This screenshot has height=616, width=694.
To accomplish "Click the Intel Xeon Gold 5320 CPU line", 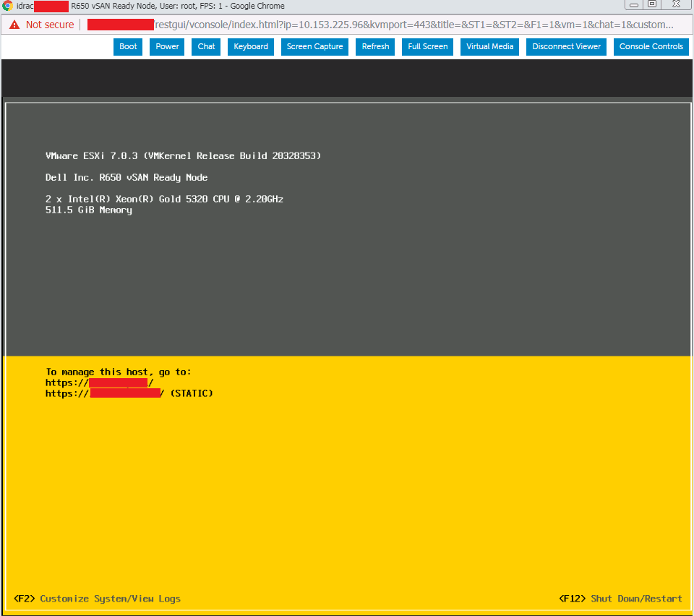I will tap(164, 199).
